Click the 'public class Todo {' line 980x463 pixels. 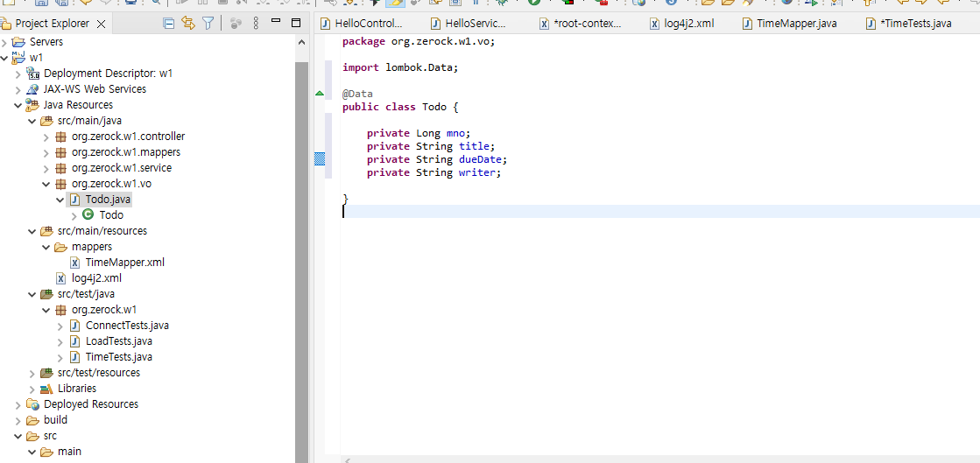[x=400, y=107]
